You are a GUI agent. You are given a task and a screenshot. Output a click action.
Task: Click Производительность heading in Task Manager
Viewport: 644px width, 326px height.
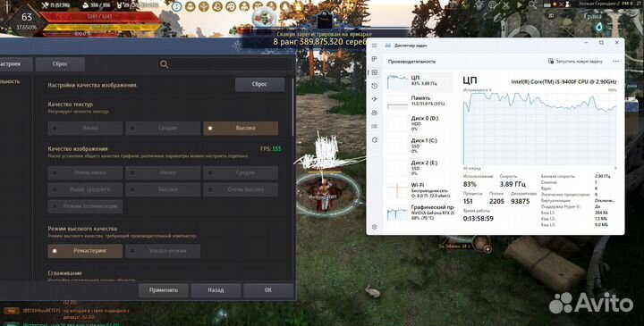point(411,62)
